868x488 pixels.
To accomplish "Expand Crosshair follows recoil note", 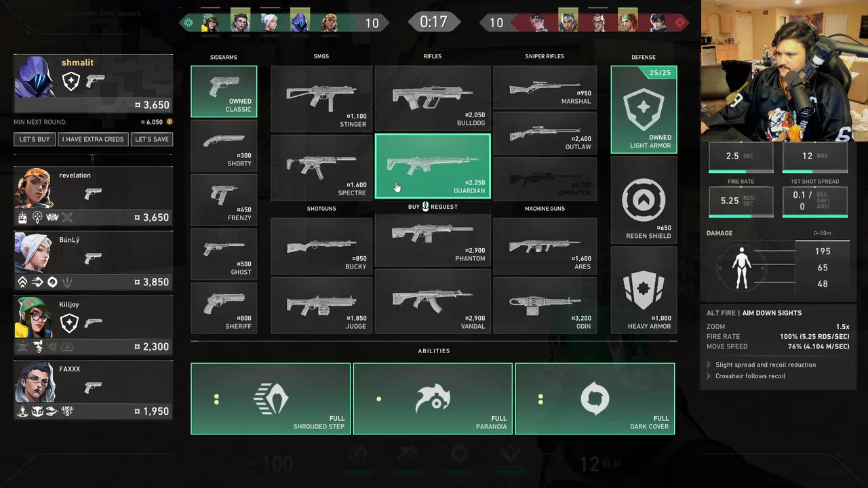I will coord(750,376).
